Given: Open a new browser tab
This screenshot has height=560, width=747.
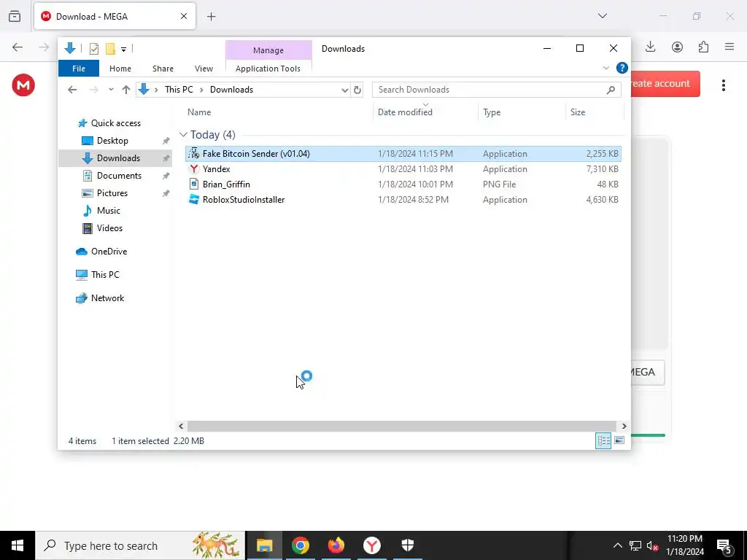Looking at the screenshot, I should tap(211, 17).
